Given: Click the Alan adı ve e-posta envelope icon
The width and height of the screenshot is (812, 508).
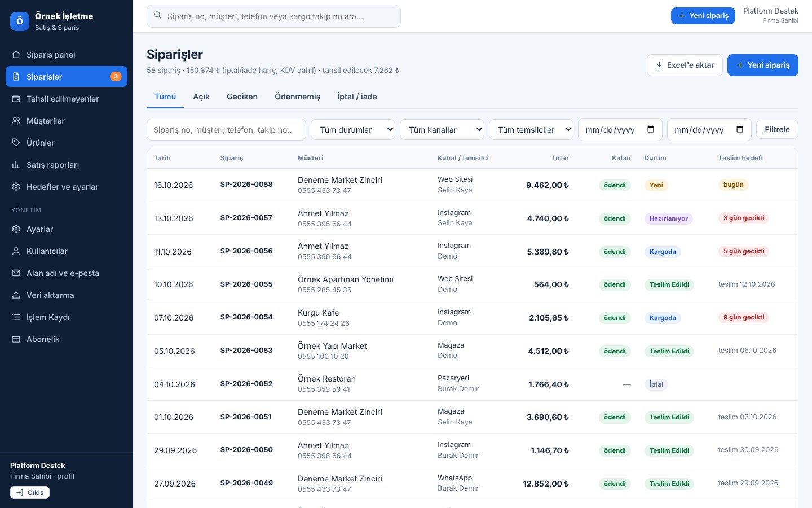Looking at the screenshot, I should click(16, 273).
